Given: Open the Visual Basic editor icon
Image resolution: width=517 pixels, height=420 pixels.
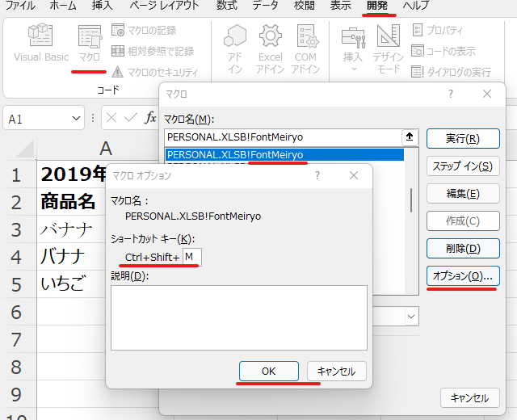Looking at the screenshot, I should [x=41, y=43].
